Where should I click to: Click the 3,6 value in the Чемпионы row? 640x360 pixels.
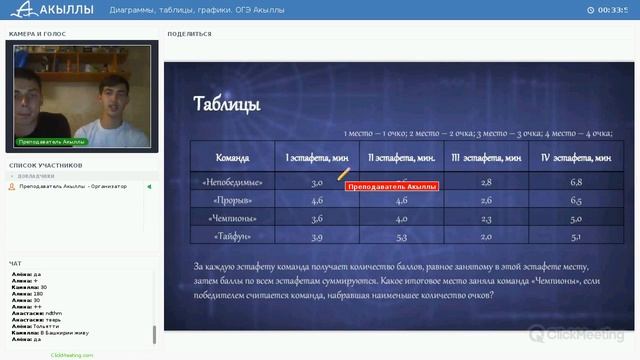[x=317, y=219]
